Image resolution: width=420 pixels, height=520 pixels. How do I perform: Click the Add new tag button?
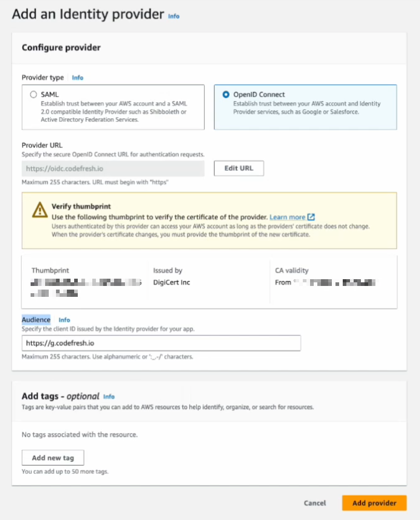[53, 458]
